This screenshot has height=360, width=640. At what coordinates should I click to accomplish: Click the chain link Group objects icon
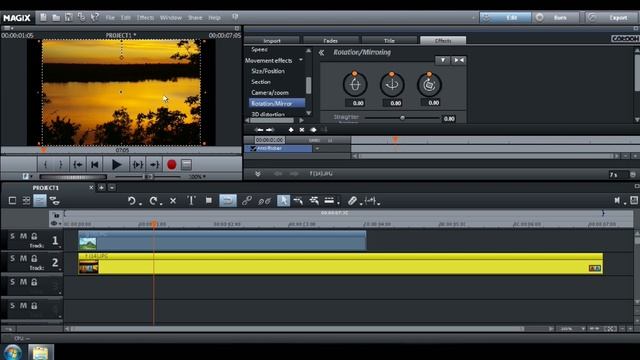tap(247, 201)
